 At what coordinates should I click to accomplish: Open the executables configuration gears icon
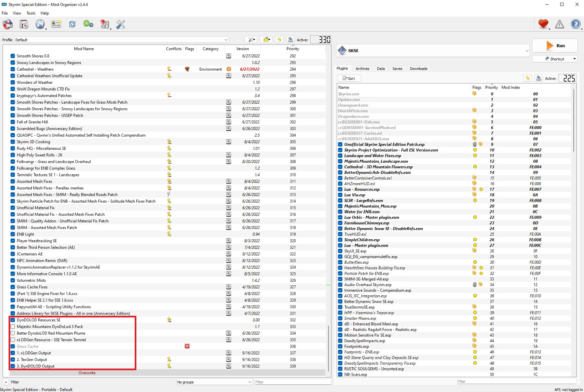pyautogui.click(x=88, y=24)
